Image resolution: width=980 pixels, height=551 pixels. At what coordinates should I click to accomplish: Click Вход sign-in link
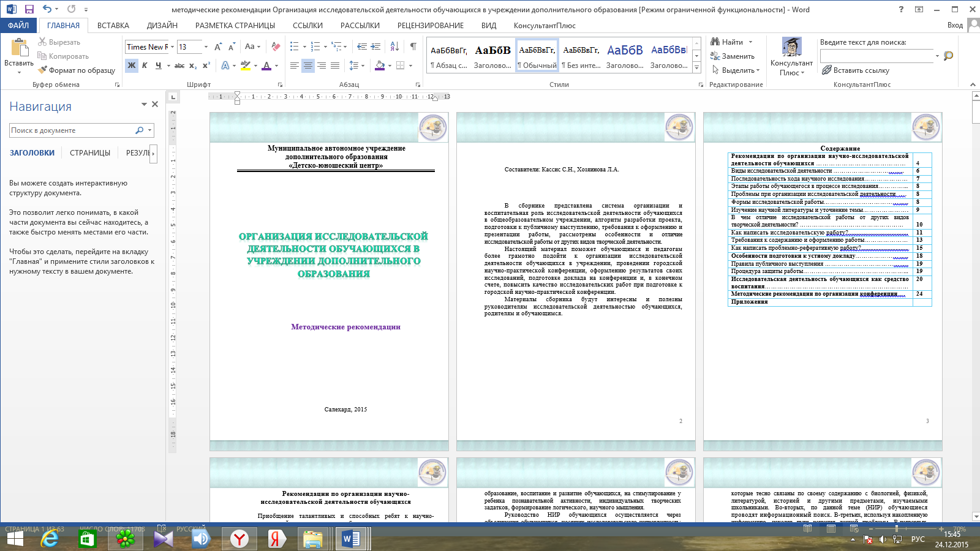click(955, 25)
